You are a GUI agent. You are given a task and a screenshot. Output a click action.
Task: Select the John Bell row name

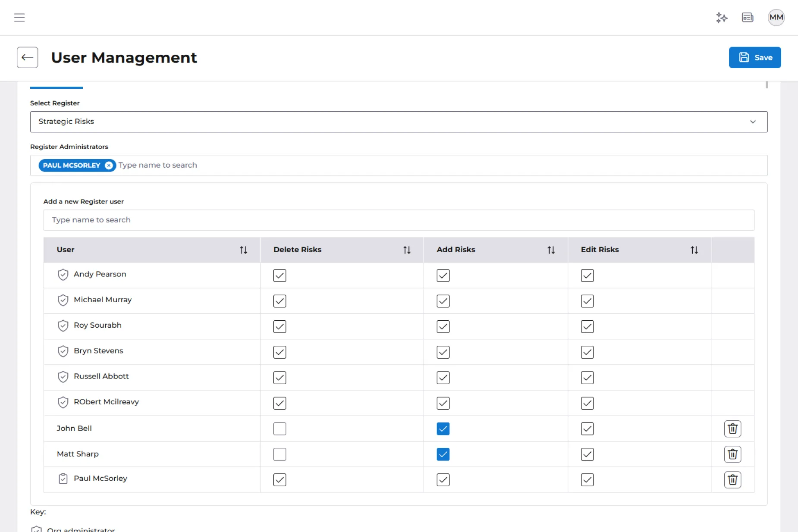(74, 429)
